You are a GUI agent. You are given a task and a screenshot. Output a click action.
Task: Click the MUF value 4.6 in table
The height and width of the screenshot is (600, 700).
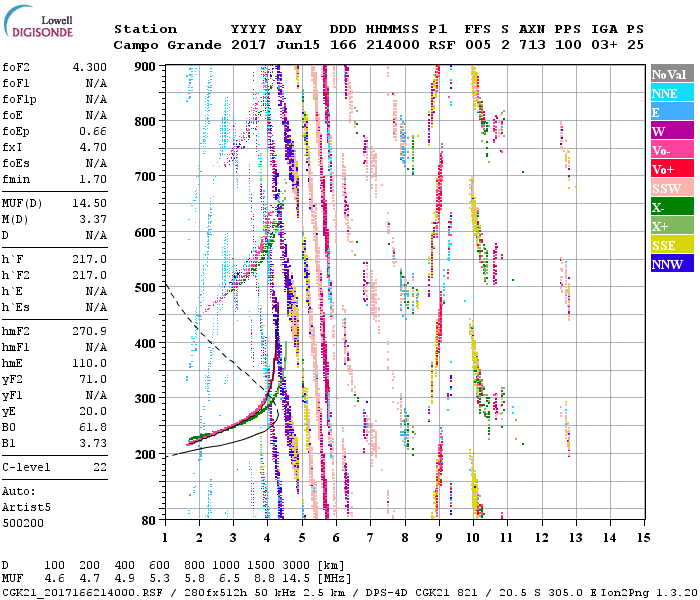pos(55,579)
